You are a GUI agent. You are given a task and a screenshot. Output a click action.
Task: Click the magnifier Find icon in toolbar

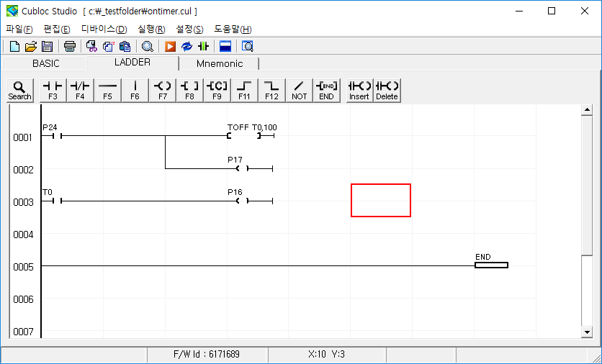[147, 47]
